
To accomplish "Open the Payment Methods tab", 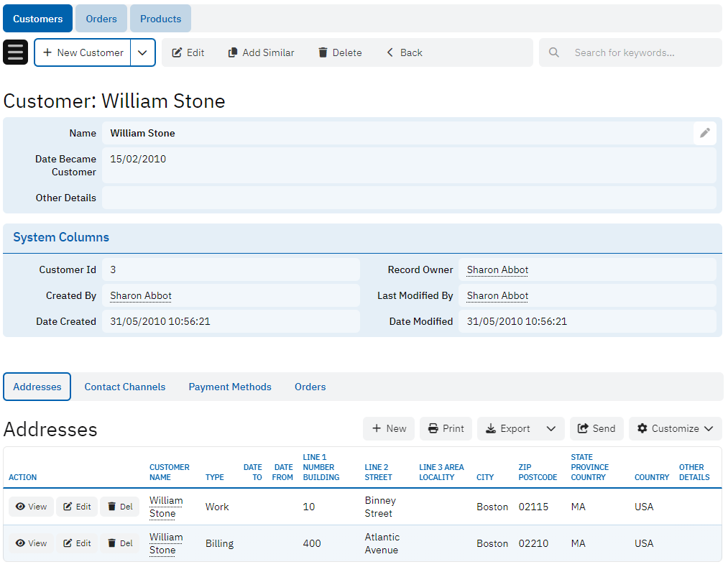I will tap(230, 387).
